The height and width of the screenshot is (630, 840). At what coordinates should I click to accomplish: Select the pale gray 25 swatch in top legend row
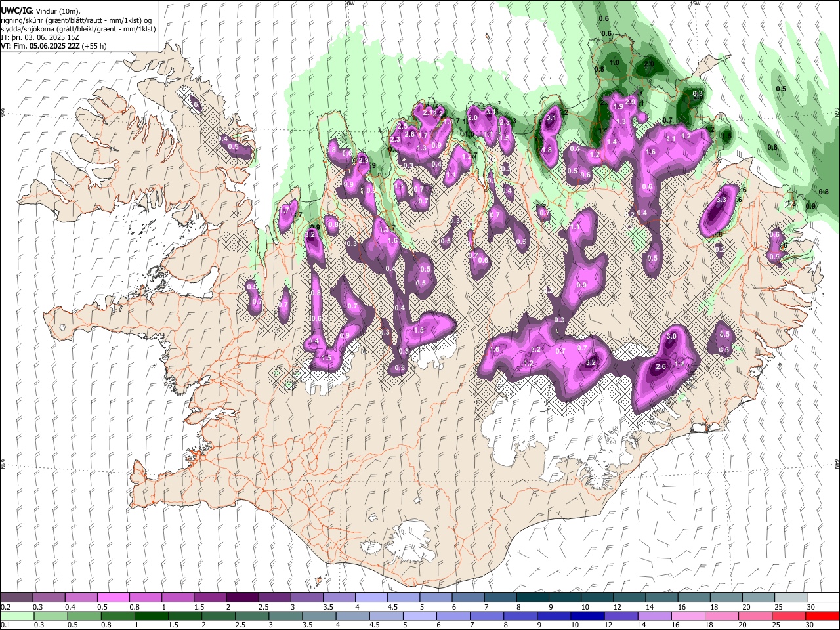(790, 598)
